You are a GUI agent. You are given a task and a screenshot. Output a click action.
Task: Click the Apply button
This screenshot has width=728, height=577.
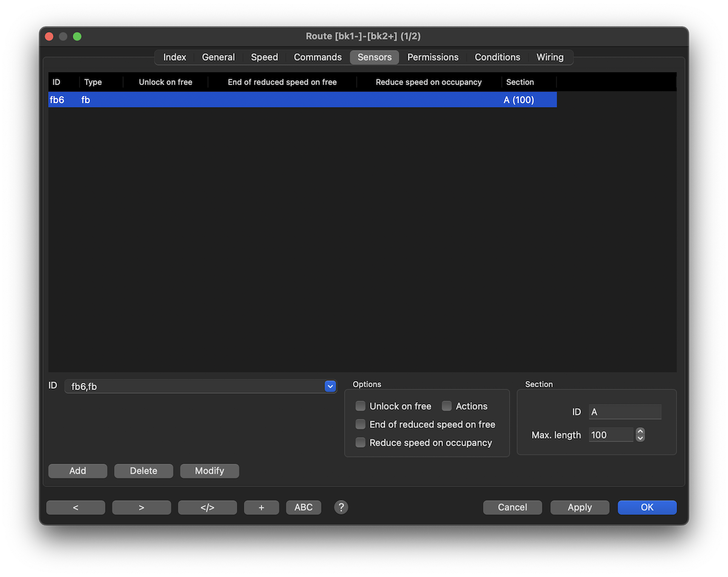tap(579, 507)
